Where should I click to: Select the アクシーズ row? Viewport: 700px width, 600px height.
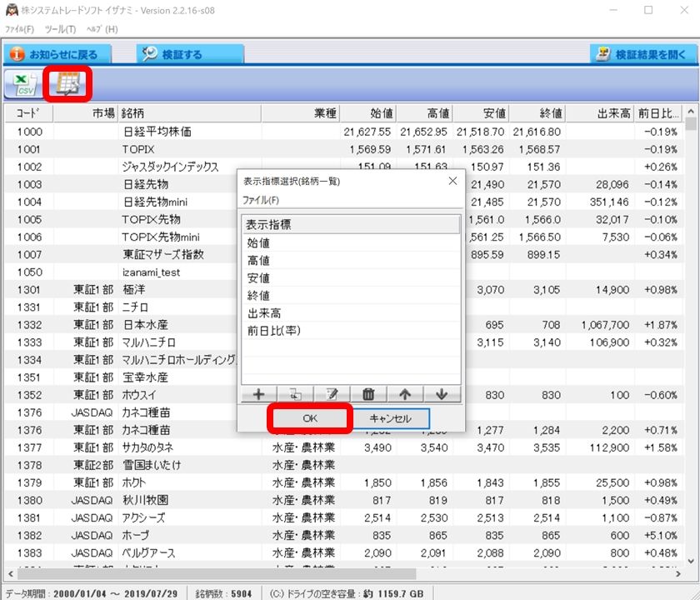[x=343, y=517]
